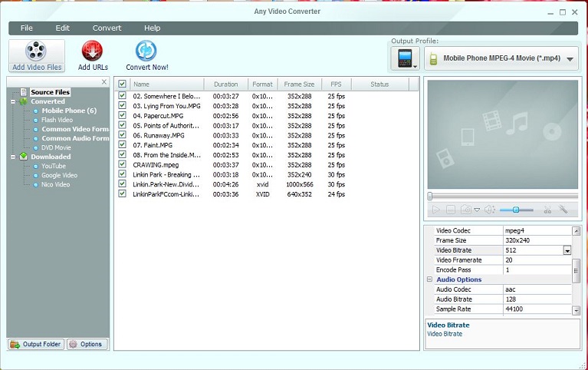Click the Options button

tap(87, 344)
